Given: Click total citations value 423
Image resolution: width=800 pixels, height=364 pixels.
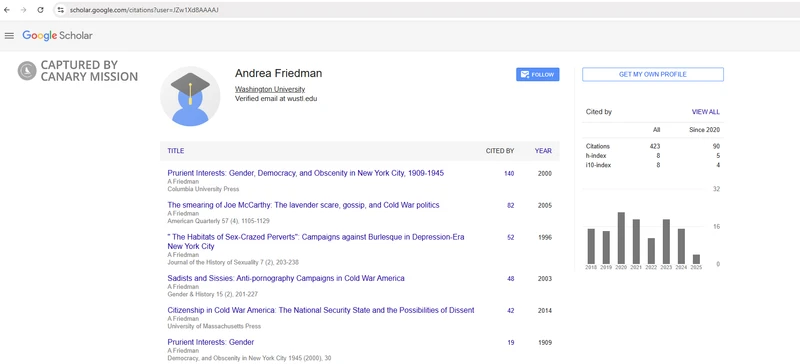Looking at the screenshot, I should pos(655,146).
